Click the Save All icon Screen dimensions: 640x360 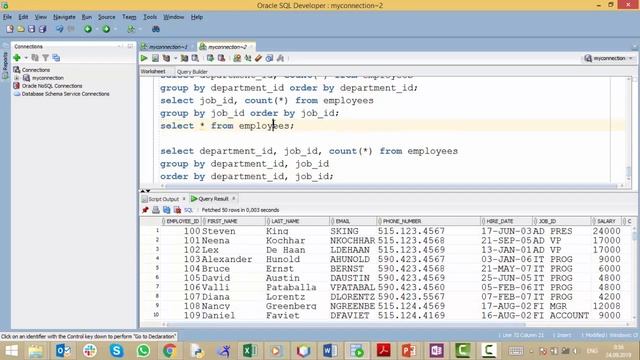42,29
